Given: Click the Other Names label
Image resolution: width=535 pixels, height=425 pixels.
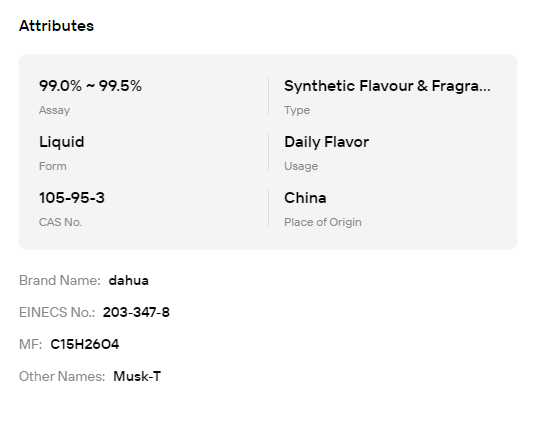Looking at the screenshot, I should point(62,376).
